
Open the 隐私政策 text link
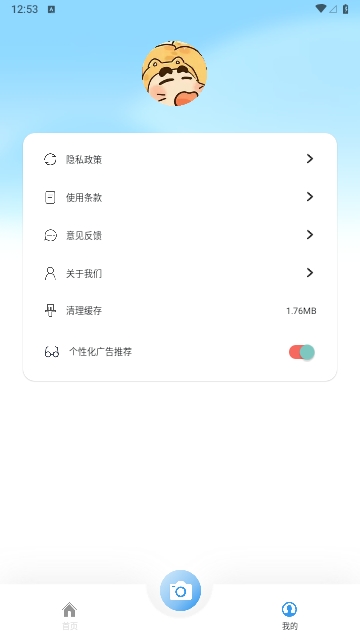[84, 160]
